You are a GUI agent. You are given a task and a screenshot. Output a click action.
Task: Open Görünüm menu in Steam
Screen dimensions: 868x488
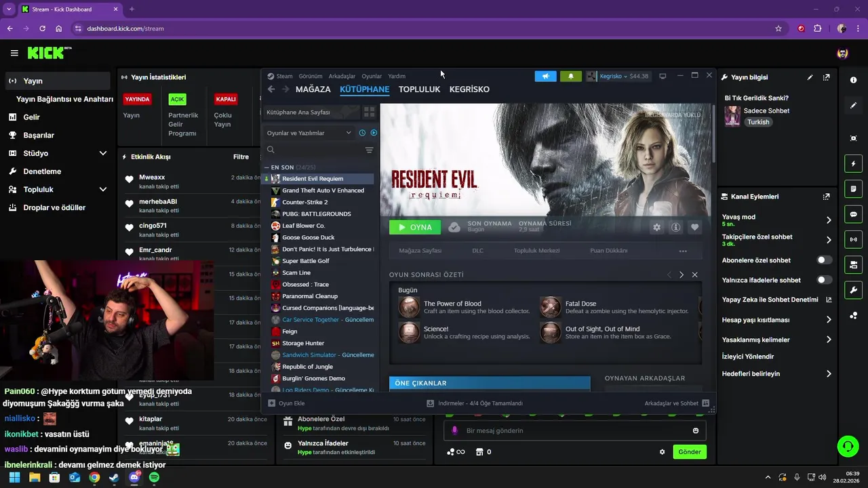click(x=311, y=76)
